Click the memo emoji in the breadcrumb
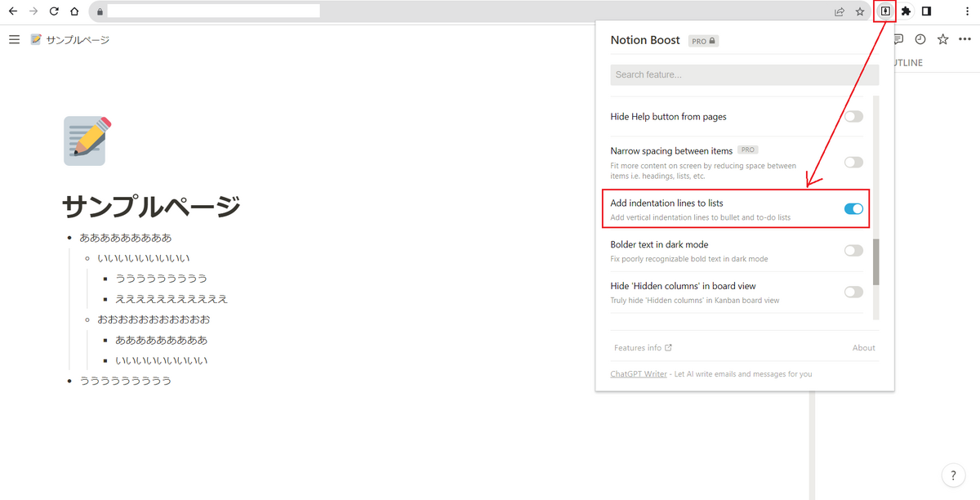The width and height of the screenshot is (980, 500). click(36, 39)
